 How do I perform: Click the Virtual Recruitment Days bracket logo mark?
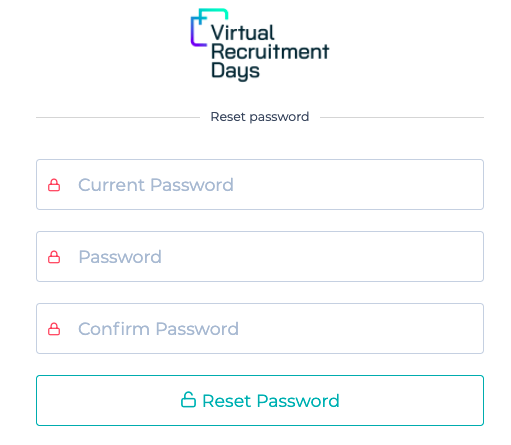pyautogui.click(x=209, y=27)
